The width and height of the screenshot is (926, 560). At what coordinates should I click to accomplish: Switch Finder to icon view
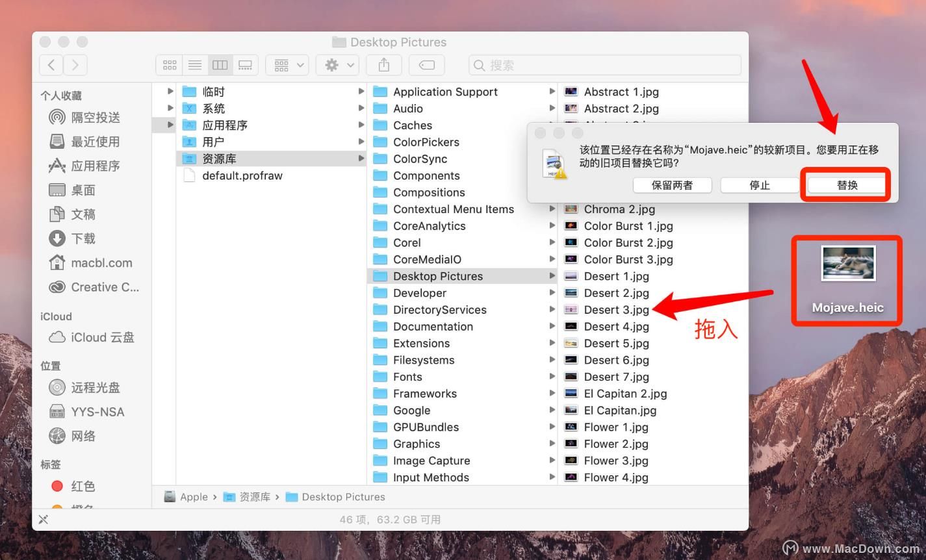click(170, 64)
